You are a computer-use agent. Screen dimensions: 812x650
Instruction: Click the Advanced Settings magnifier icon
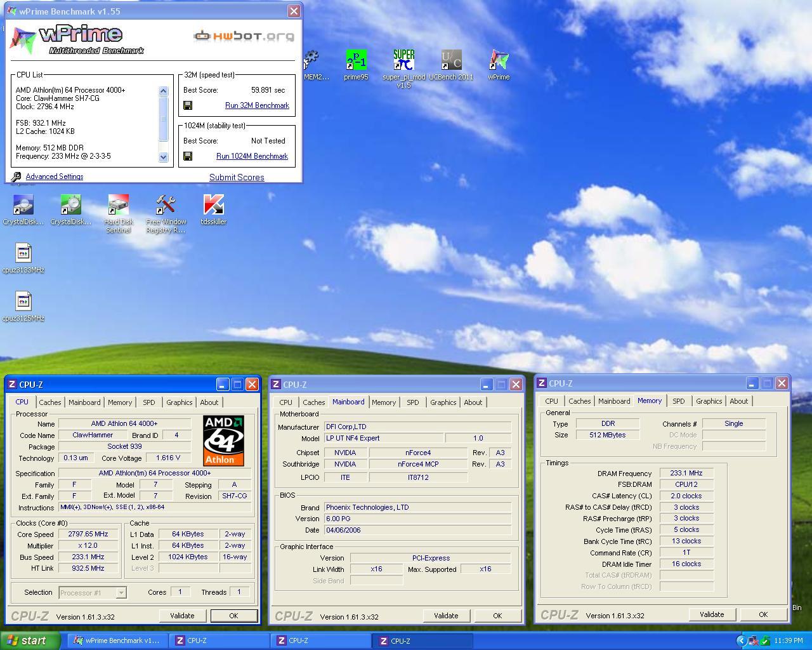[16, 176]
